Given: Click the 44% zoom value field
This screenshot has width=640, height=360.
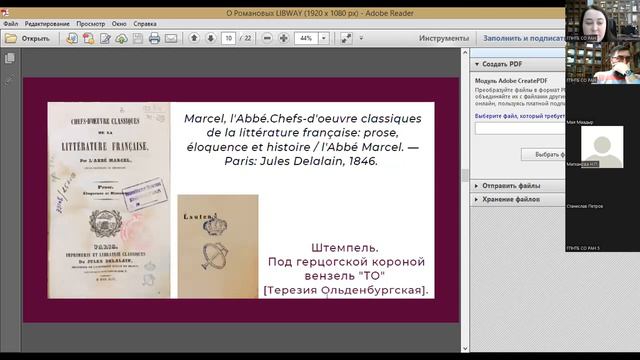Looking at the screenshot, I should point(307,38).
